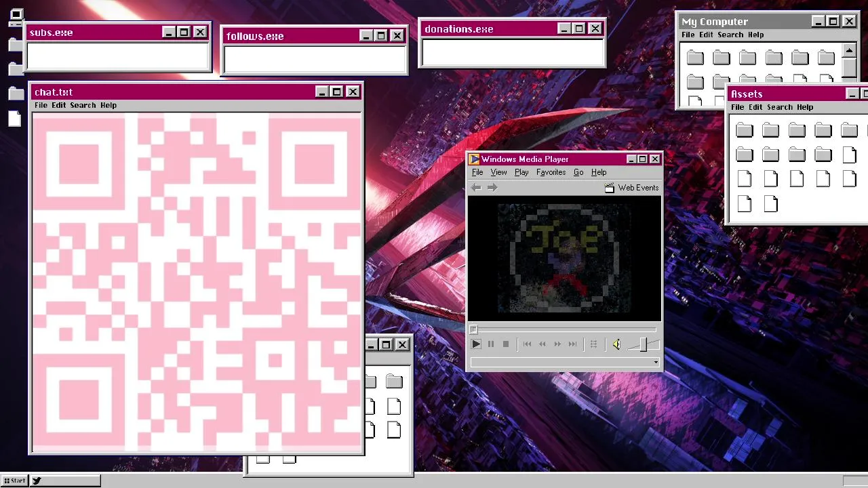The image size is (868, 488).
Task: Open chat.txt Search menu
Action: click(x=83, y=105)
